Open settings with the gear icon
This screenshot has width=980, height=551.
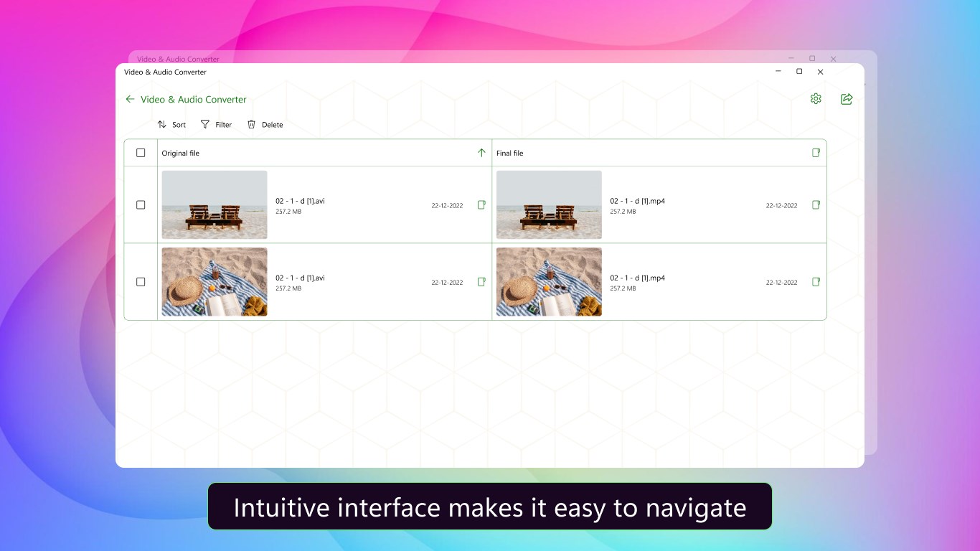pyautogui.click(x=816, y=99)
